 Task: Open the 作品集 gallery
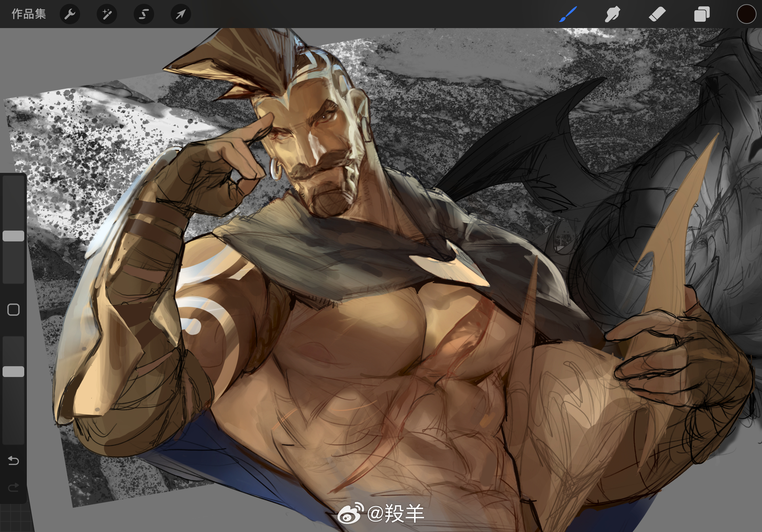pyautogui.click(x=28, y=14)
